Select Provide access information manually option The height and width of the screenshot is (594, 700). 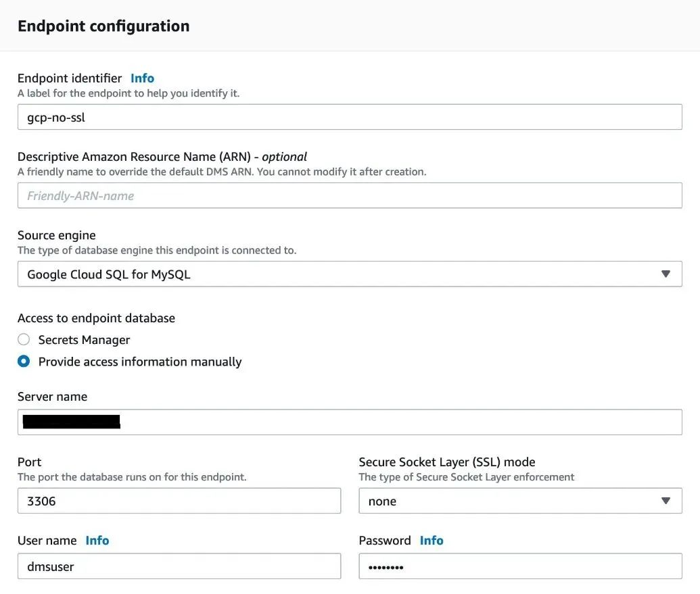coord(24,362)
